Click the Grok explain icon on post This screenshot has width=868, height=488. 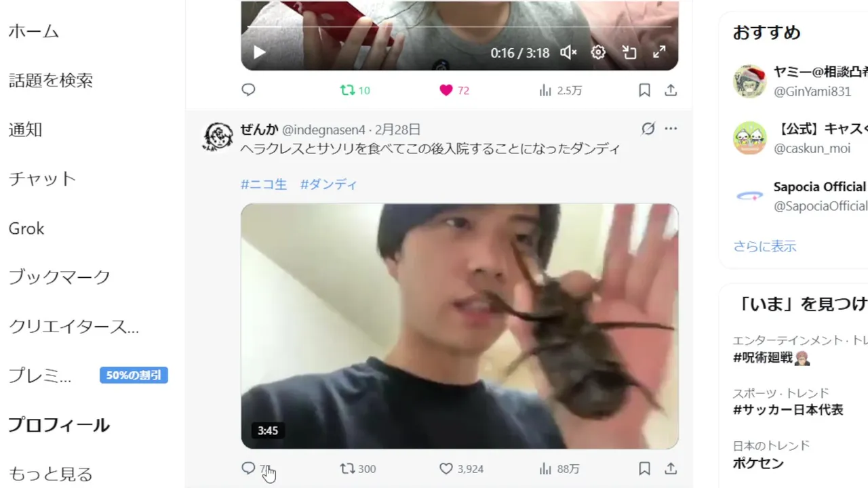648,129
